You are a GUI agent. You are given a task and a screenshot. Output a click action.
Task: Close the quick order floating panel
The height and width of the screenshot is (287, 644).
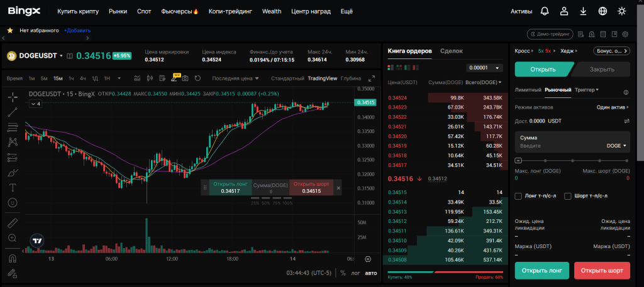[338, 188]
